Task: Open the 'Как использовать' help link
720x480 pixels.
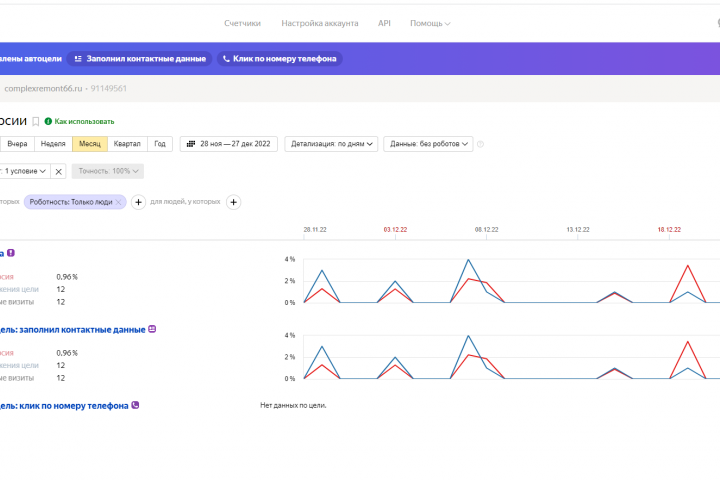Action: [x=84, y=122]
